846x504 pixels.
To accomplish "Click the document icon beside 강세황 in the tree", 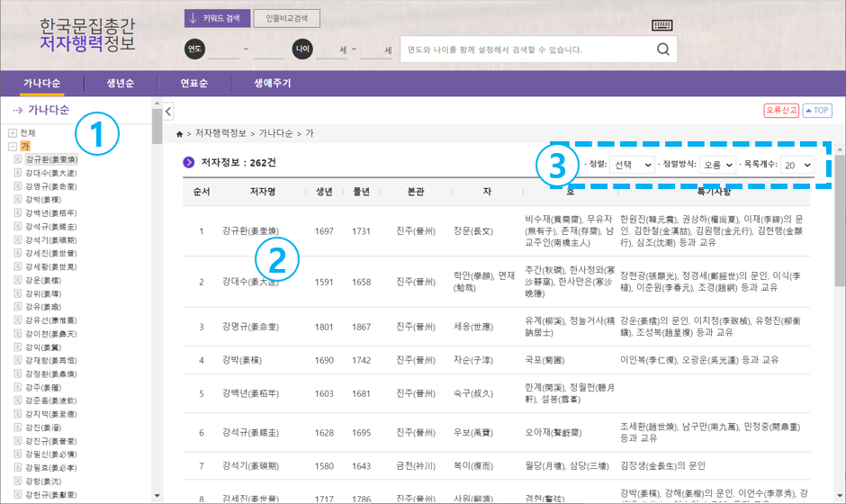I will tap(18, 266).
